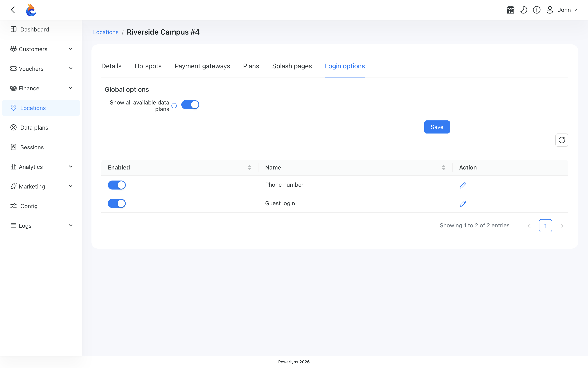588x368 pixels.
Task: Switch to the Splash pages tab
Action: [x=292, y=66]
